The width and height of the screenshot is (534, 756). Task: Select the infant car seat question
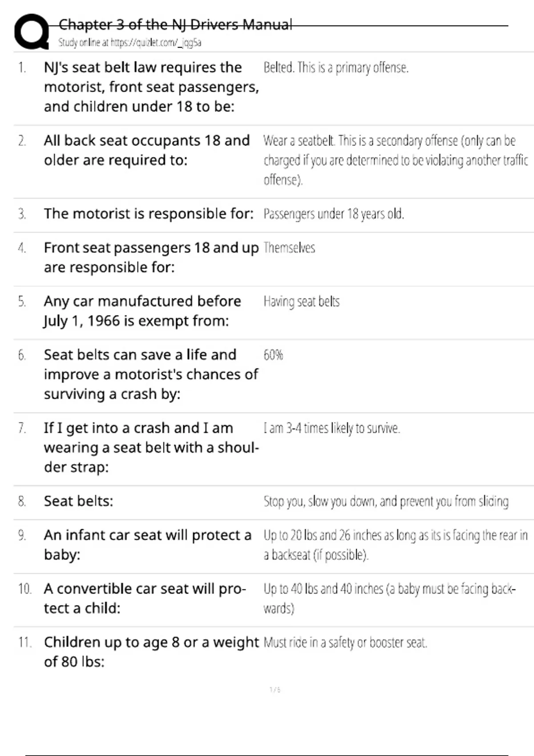click(x=147, y=545)
